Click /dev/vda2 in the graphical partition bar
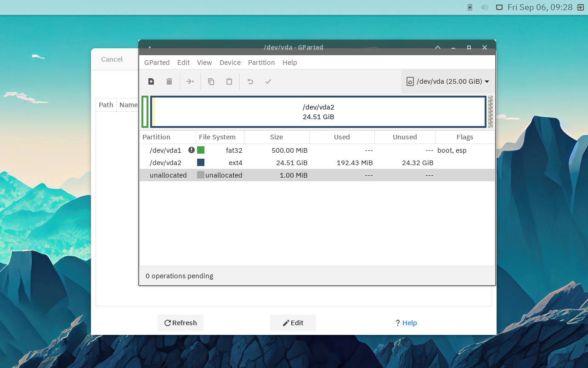 click(319, 111)
